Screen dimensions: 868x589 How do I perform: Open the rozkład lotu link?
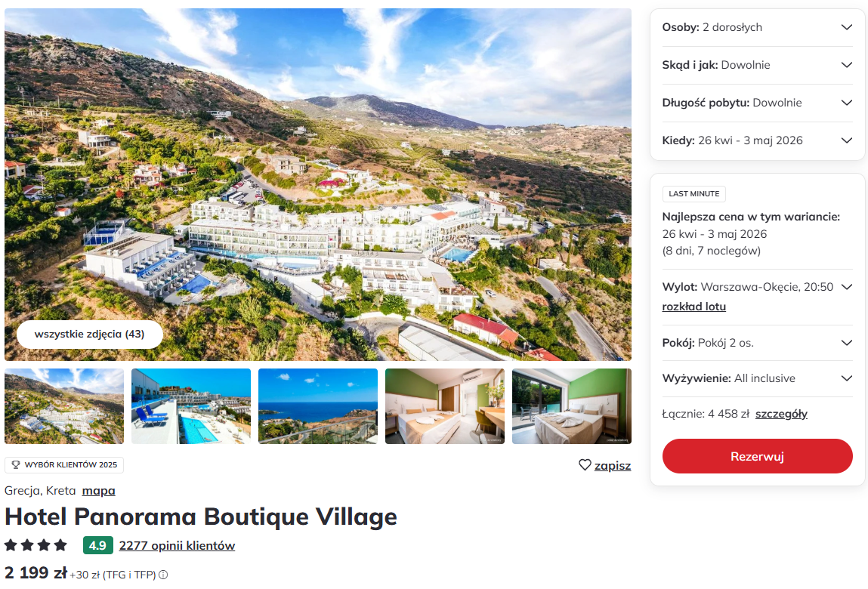click(693, 307)
